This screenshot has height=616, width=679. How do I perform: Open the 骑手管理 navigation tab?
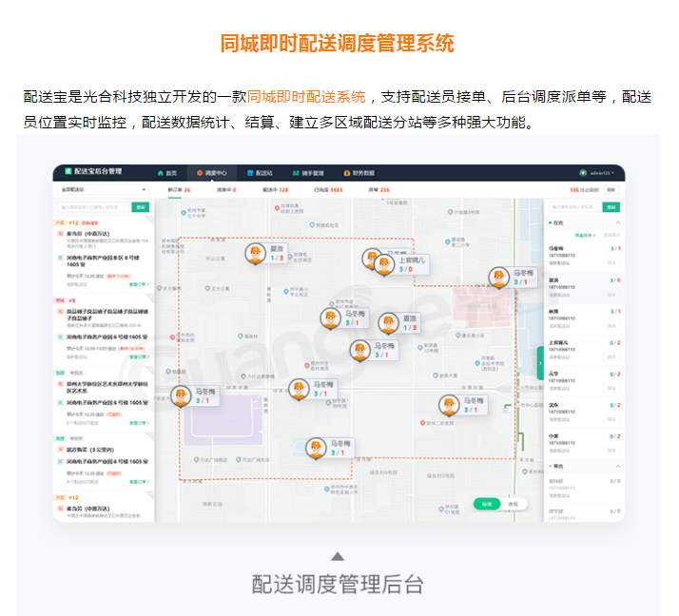(x=308, y=173)
